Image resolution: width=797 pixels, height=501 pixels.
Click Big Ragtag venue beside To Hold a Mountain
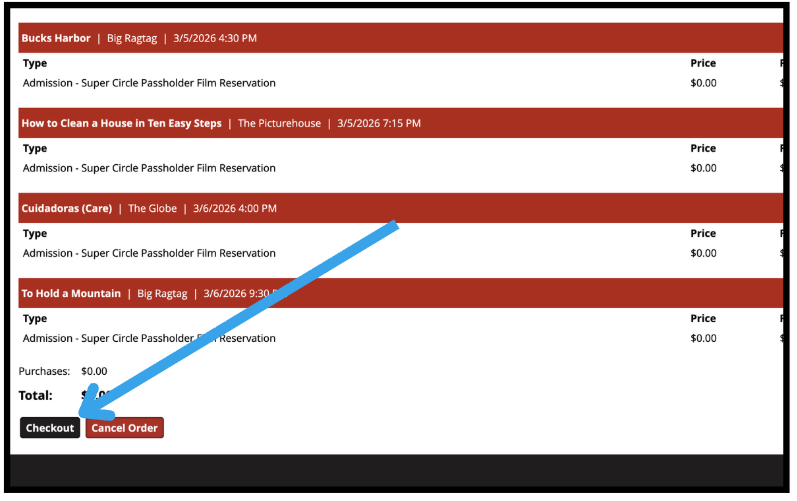[x=162, y=293]
